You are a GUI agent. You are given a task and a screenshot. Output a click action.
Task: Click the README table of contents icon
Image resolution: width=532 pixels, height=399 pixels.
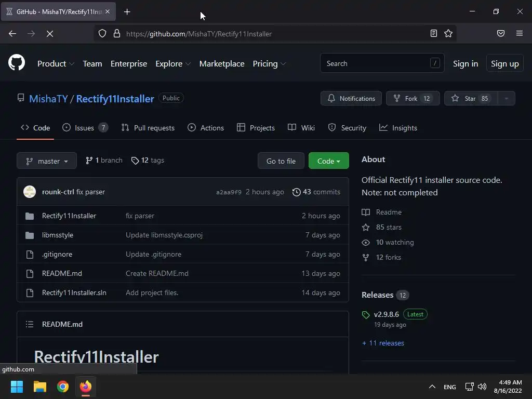point(30,324)
